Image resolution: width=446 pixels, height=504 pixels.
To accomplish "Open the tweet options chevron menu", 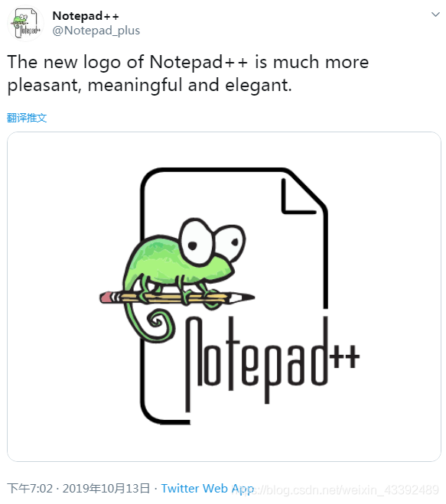I will [435, 15].
